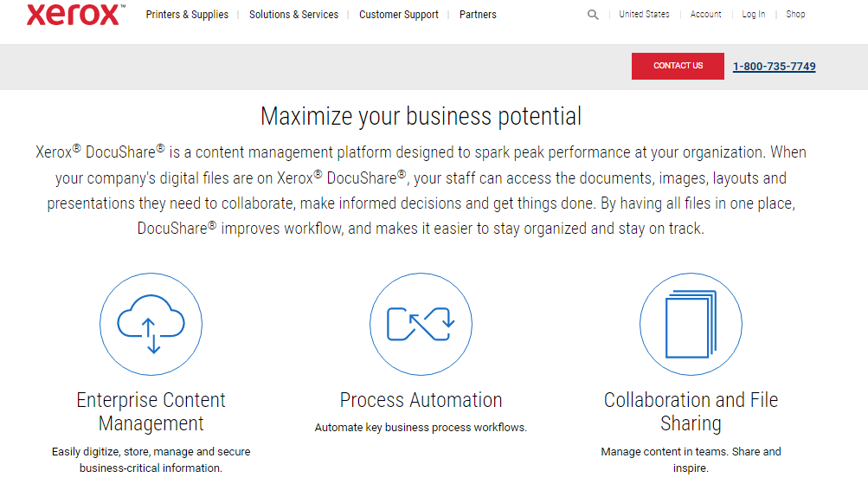Image resolution: width=868 pixels, height=497 pixels.
Task: Click the Automate key business process workflows text
Action: click(x=421, y=428)
